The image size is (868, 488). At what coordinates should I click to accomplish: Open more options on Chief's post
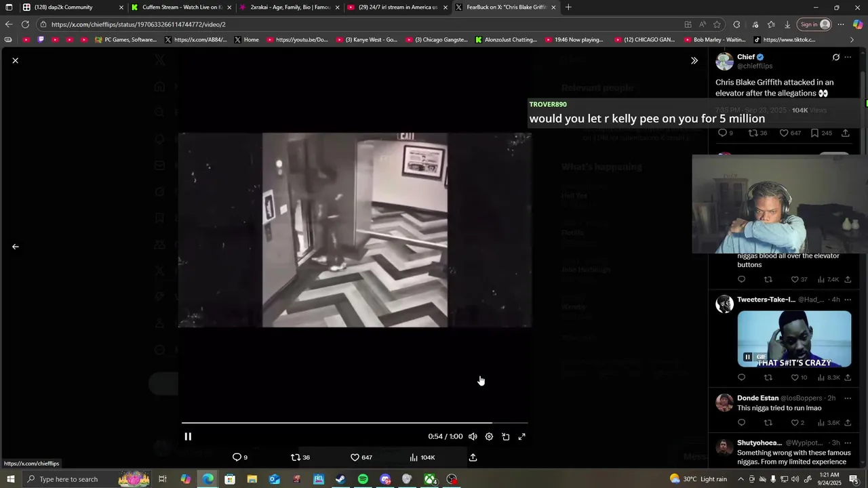tap(848, 58)
